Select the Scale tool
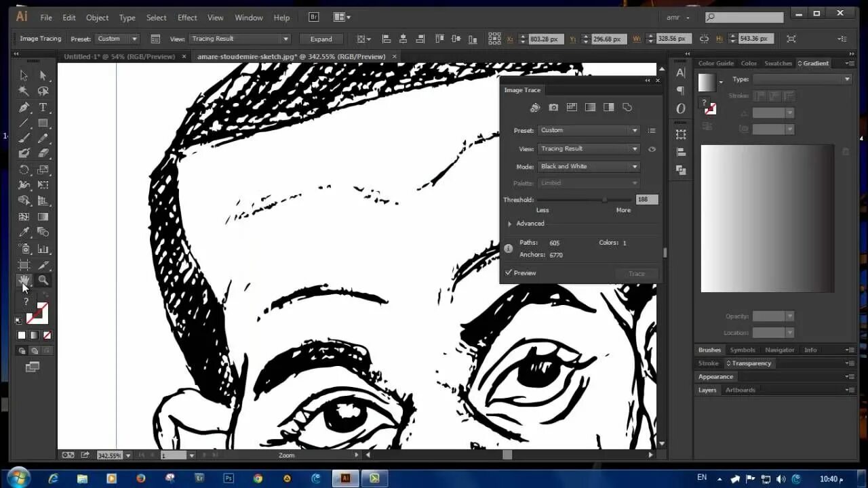The height and width of the screenshot is (488, 868). point(43,169)
